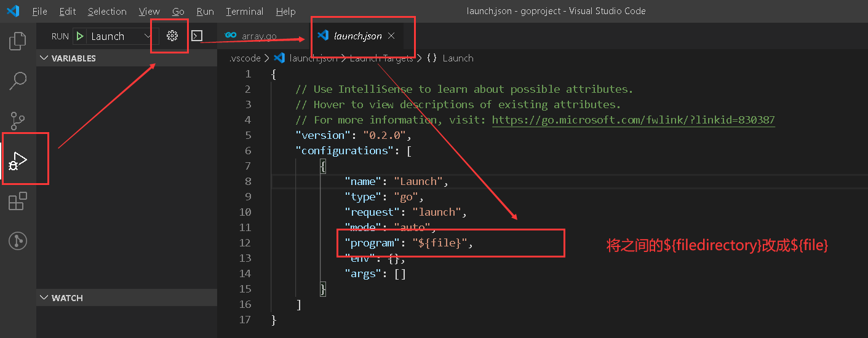This screenshot has height=338, width=868.
Task: Open the bottom Git activity bar icon
Action: (18, 241)
